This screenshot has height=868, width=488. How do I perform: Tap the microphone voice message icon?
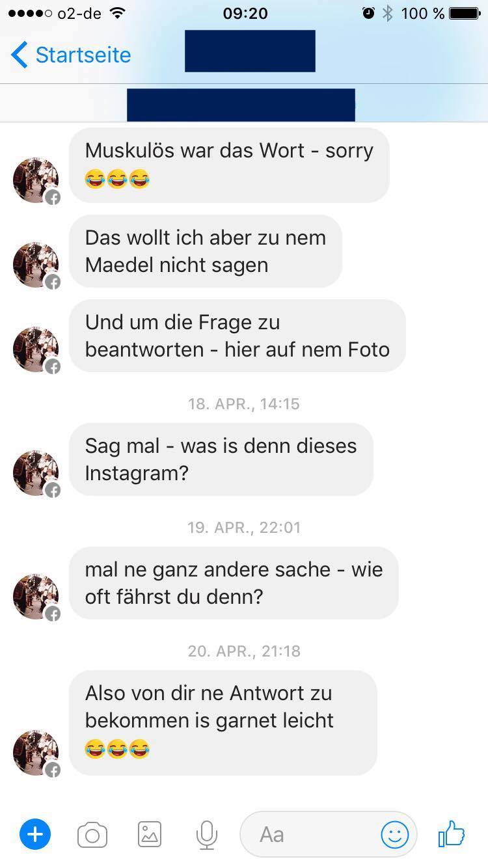click(x=206, y=835)
